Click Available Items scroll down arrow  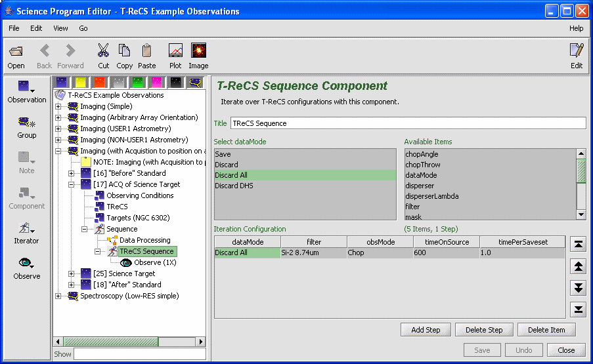[581, 214]
